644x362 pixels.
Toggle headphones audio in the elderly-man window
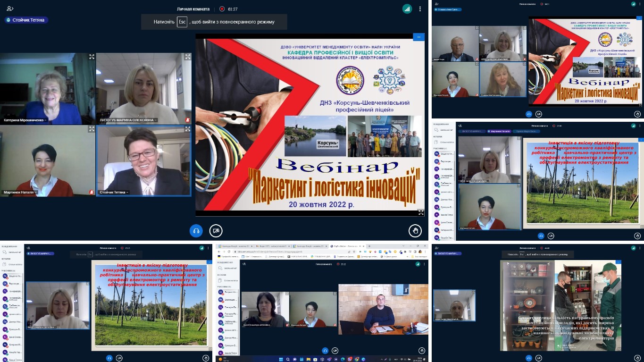pos(529,114)
